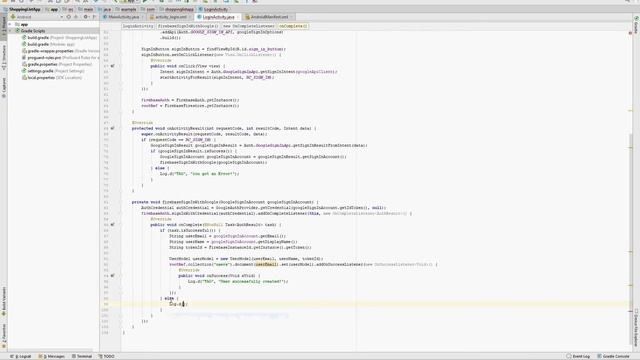Switch to the activity_login.xml tab
Viewport: 640px width, 360px height.
coord(170,17)
